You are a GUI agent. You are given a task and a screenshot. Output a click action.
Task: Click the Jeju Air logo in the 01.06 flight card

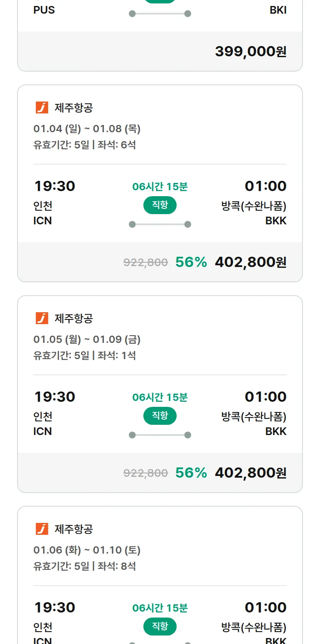42,529
